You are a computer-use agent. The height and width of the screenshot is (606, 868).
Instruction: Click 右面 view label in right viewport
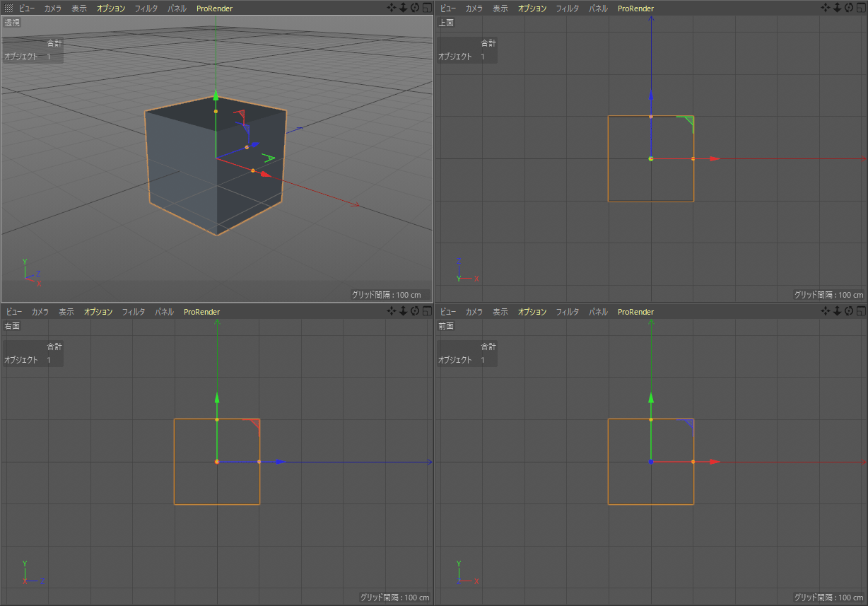(x=12, y=326)
